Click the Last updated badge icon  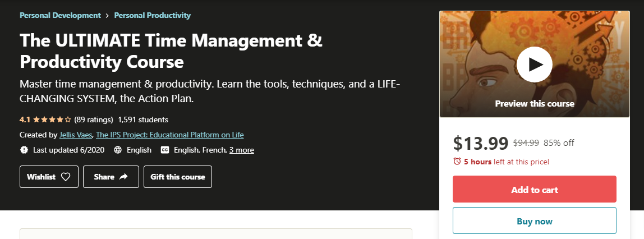coord(24,150)
